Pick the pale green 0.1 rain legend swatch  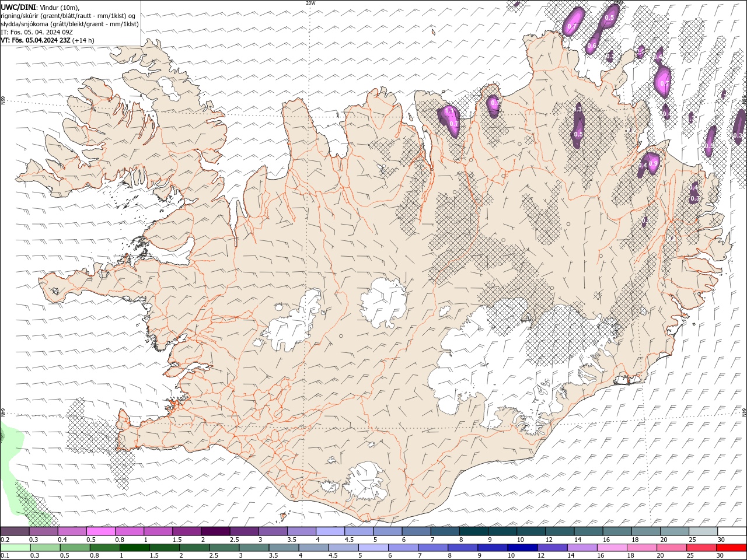click(16, 548)
